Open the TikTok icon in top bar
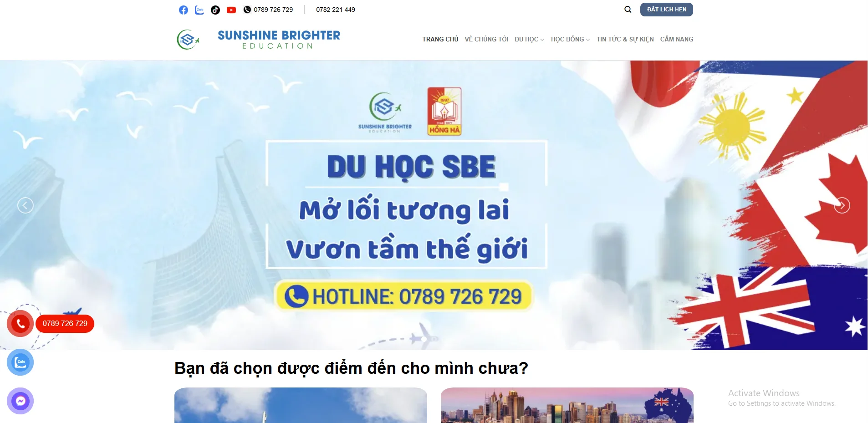The width and height of the screenshot is (868, 423). point(215,10)
